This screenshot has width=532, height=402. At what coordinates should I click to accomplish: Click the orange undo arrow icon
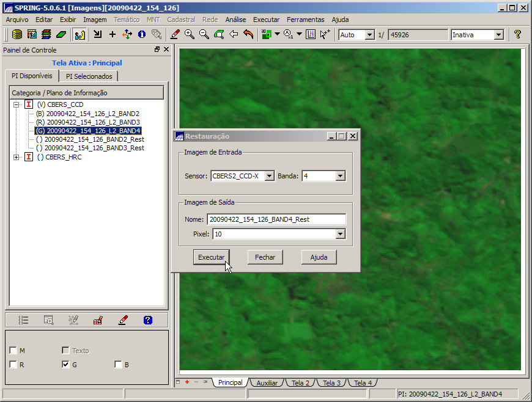248,35
